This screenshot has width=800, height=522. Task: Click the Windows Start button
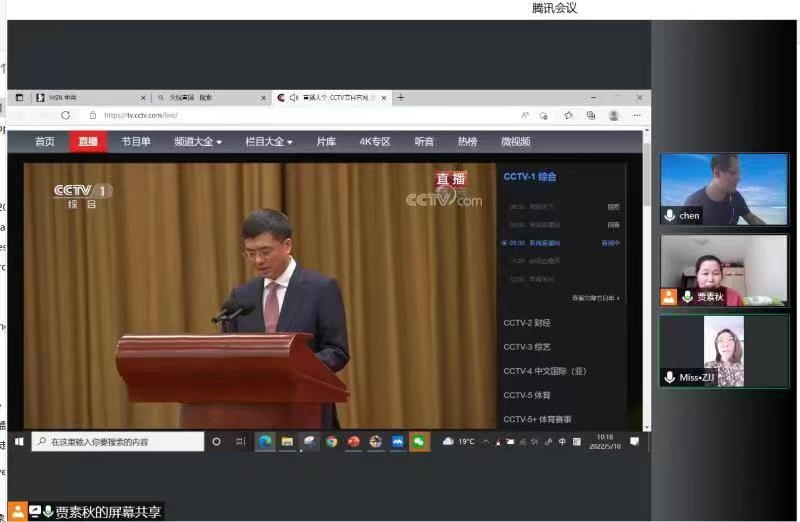pyautogui.click(x=18, y=441)
